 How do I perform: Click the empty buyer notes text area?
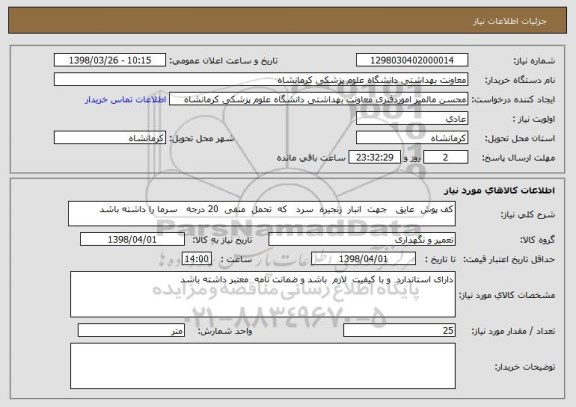(x=263, y=366)
